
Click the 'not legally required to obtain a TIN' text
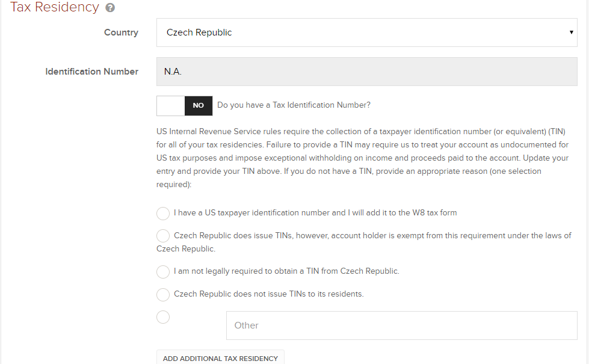click(286, 271)
